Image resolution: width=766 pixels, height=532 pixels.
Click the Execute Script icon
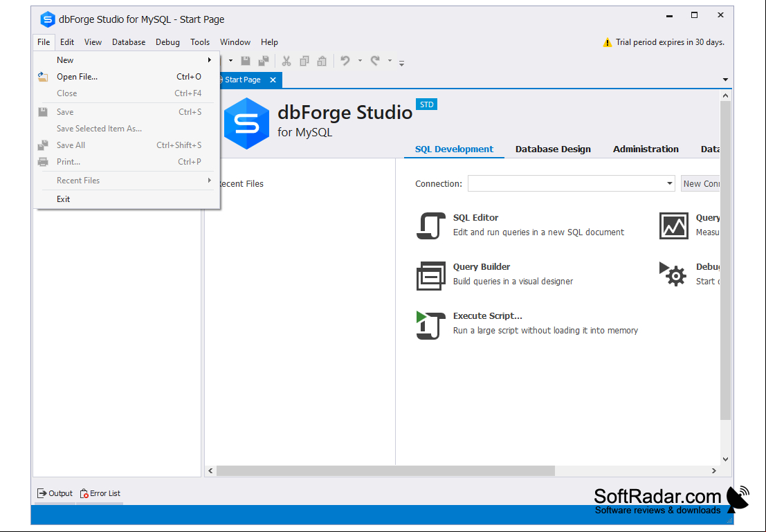[431, 325]
